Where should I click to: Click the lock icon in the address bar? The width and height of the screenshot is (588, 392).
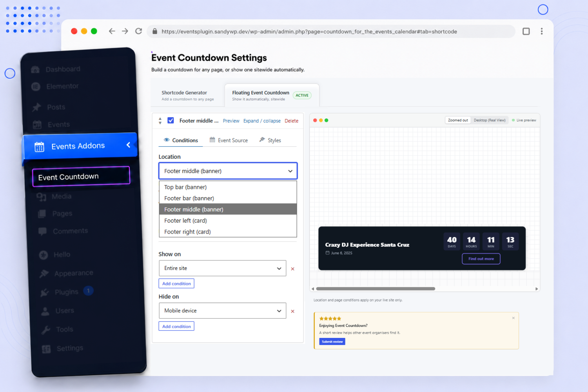tap(155, 31)
